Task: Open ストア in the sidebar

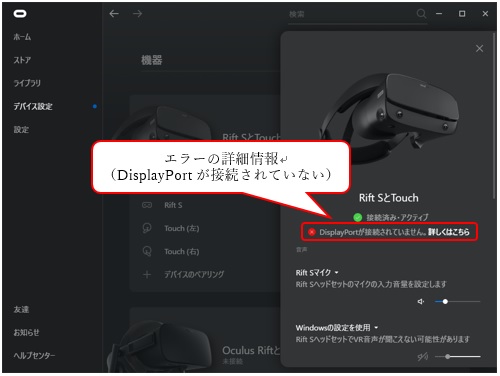Action: (22, 60)
